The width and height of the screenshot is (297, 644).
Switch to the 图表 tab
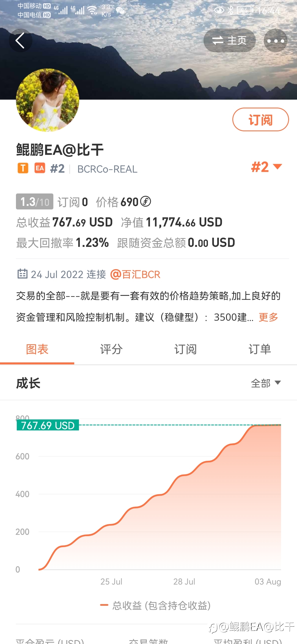pos(37,350)
